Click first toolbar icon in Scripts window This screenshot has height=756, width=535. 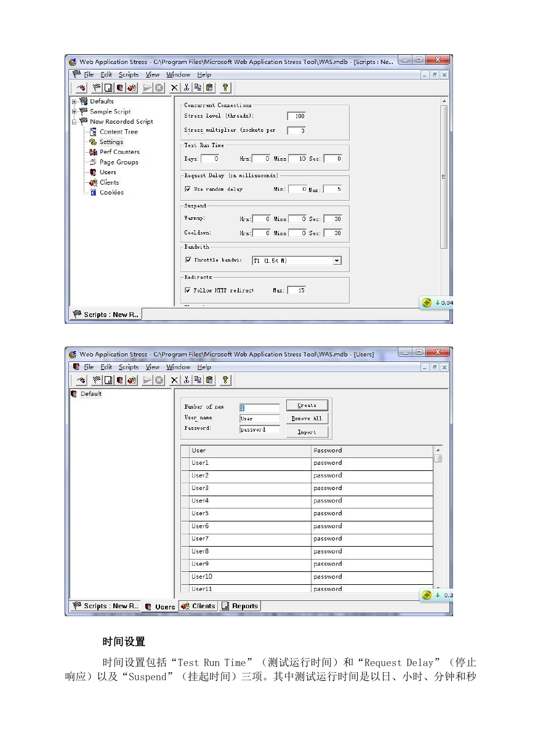coord(81,87)
